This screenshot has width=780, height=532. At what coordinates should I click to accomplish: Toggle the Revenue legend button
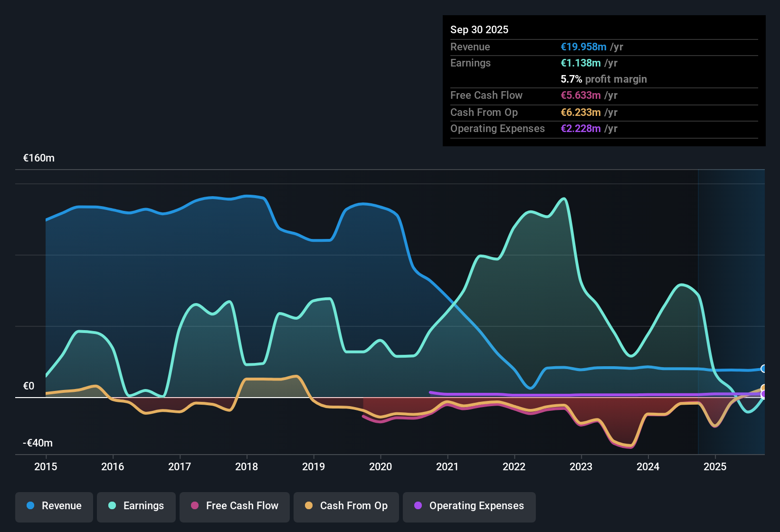coord(54,506)
